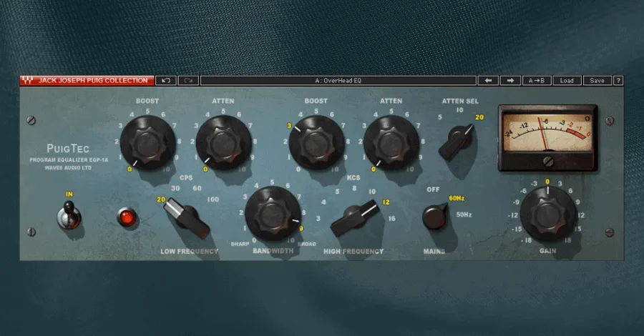Click the undo arrow button
The height and width of the screenshot is (336, 644).
[166, 80]
